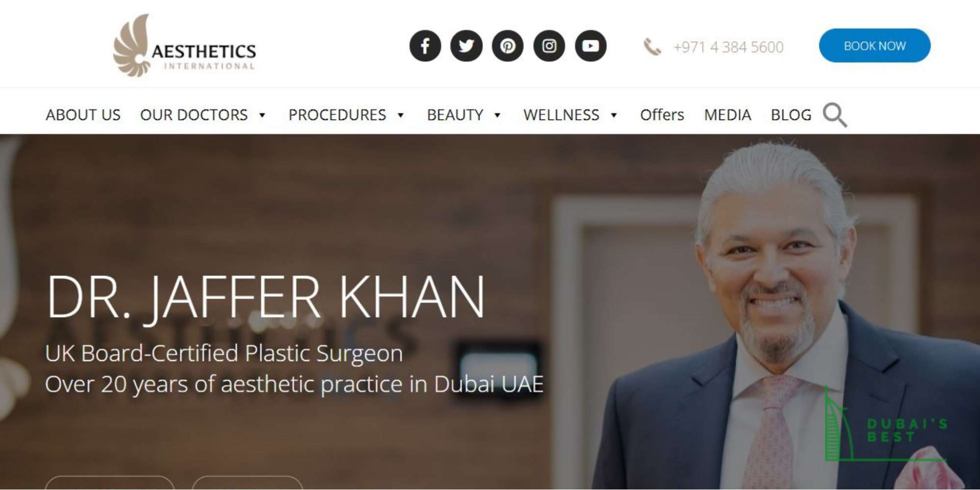Click the search magnifier icon
Viewport: 980px width, 490px height.
coord(835,115)
